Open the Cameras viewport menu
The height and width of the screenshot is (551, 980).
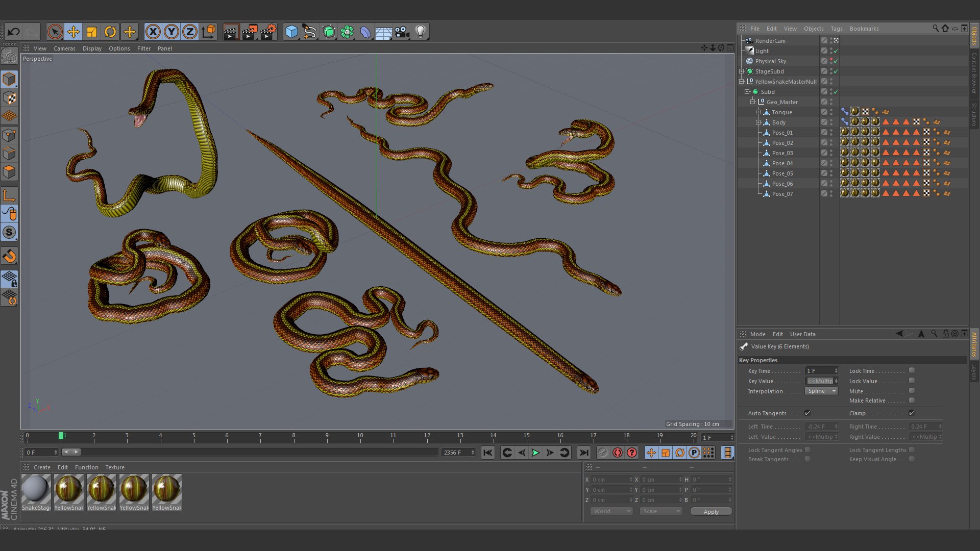click(64, 48)
